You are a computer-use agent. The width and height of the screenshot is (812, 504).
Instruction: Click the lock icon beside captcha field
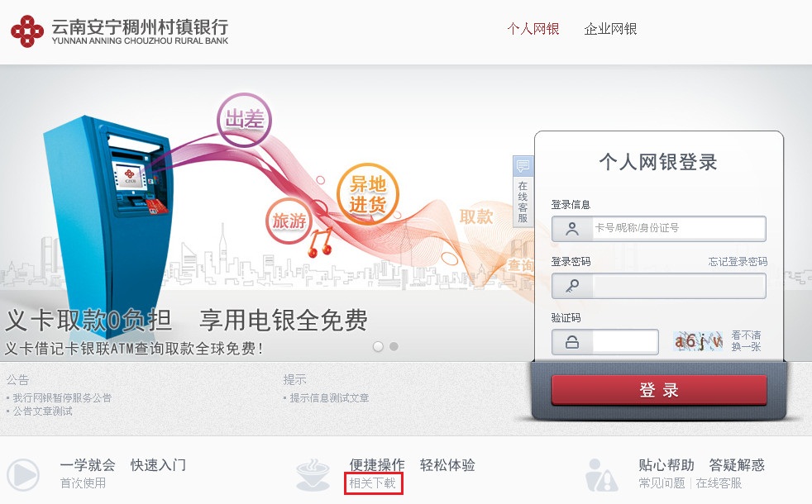pyautogui.click(x=572, y=342)
